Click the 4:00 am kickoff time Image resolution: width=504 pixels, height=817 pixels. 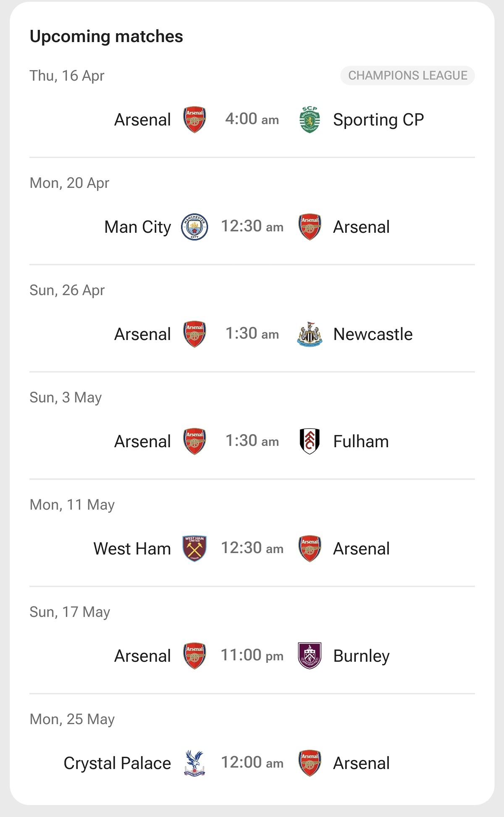252,119
